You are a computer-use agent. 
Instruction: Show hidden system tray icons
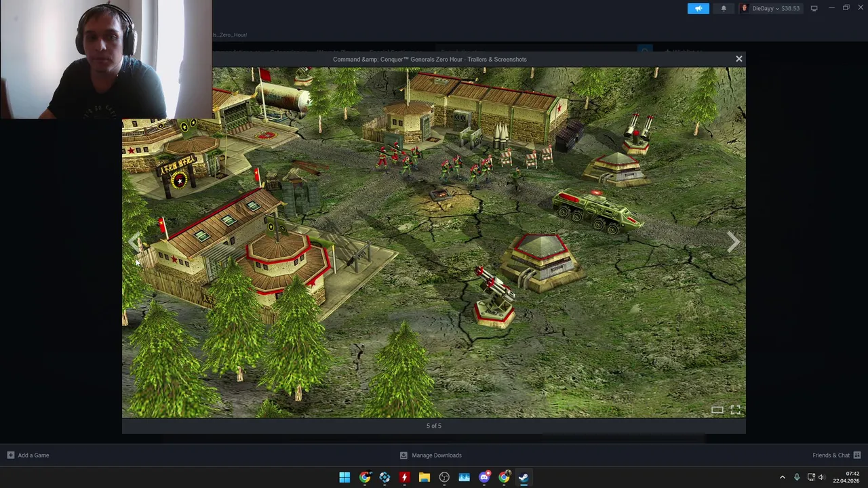click(x=782, y=477)
